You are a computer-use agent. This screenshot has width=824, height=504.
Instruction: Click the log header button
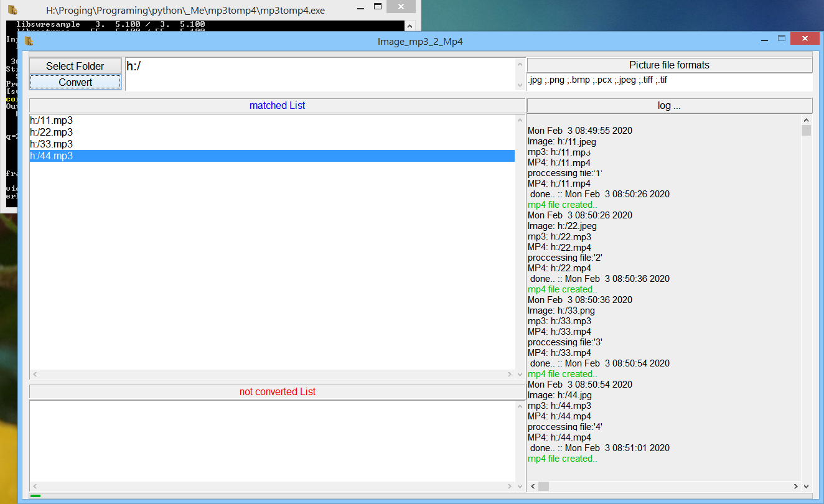pos(669,106)
